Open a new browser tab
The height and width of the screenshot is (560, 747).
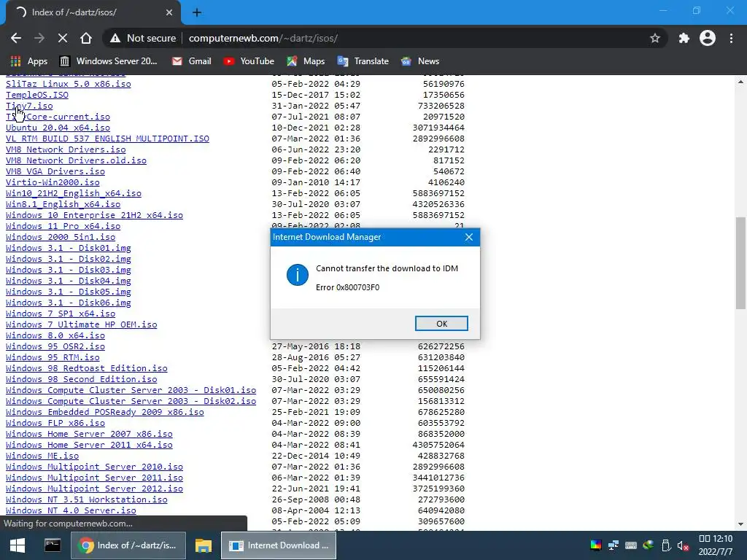197,12
